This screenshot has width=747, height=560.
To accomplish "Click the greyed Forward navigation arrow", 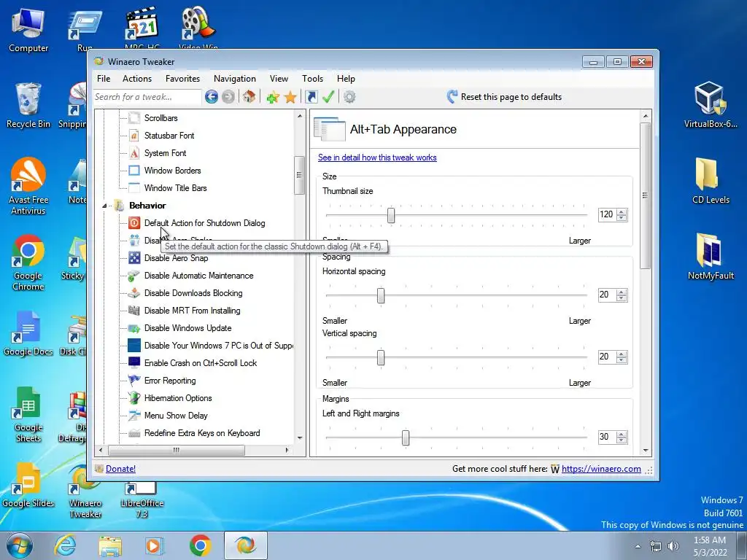I will pyautogui.click(x=228, y=97).
